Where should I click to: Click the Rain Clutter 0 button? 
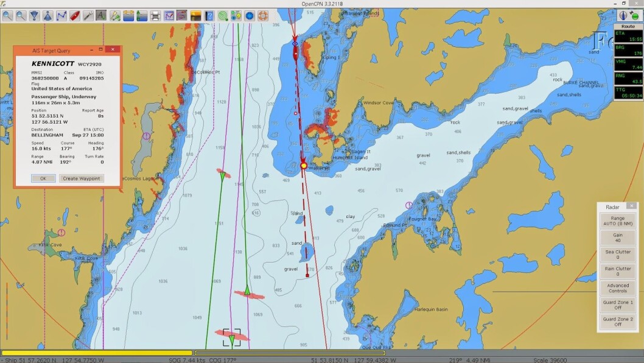[x=618, y=271]
